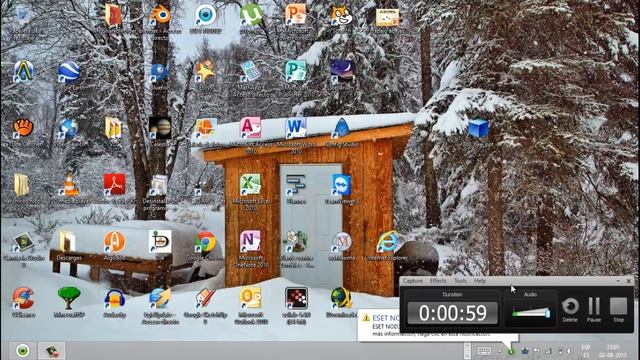This screenshot has width=640, height=360.
Task: Open the Capture menu in the recorder
Action: click(x=412, y=281)
